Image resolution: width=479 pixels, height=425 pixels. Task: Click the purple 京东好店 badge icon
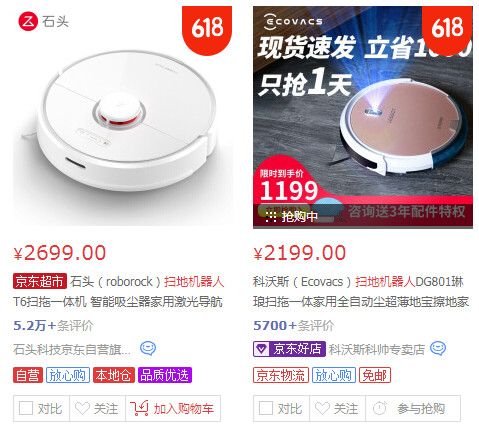click(261, 349)
